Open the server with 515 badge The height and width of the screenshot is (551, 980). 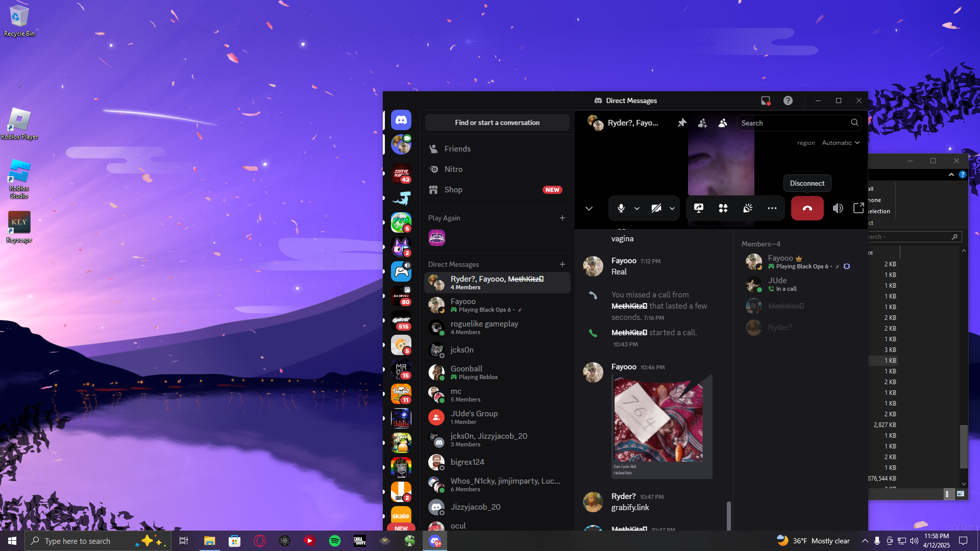[x=401, y=320]
